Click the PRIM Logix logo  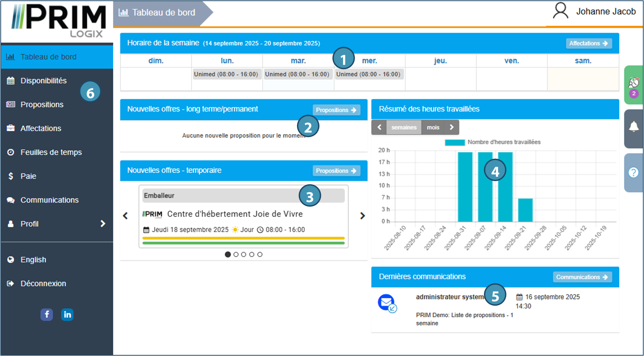58,21
